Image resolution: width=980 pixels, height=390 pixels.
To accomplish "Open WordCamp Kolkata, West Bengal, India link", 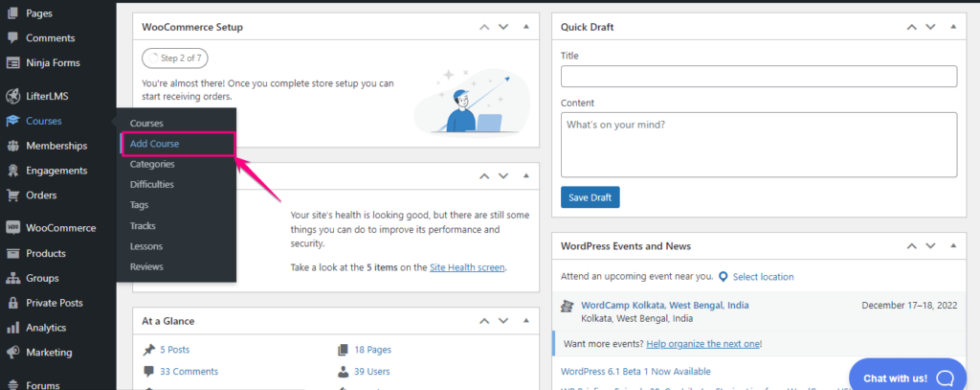I will click(665, 306).
